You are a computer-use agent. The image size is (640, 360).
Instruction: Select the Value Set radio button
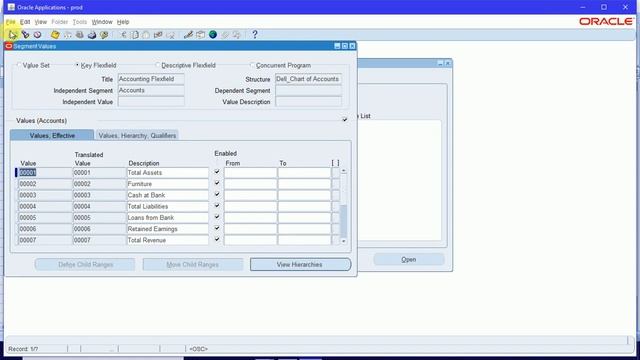tap(19, 65)
